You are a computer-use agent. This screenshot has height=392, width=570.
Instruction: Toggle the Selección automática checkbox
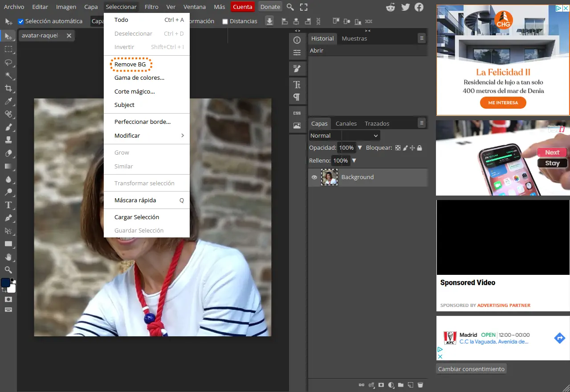pos(20,21)
